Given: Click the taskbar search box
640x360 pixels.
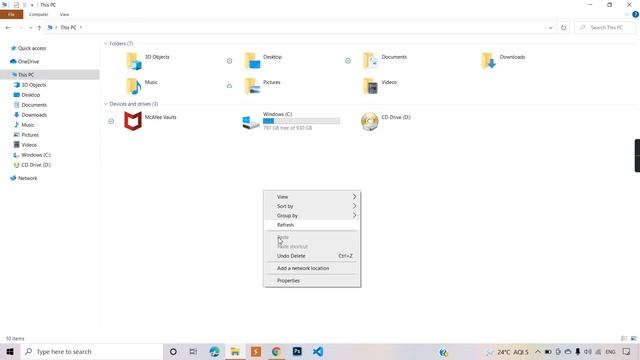Looking at the screenshot, I should pos(91,351).
